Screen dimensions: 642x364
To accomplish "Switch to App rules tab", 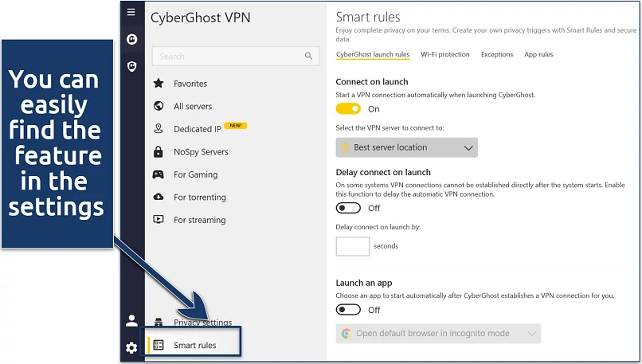I will coord(538,54).
